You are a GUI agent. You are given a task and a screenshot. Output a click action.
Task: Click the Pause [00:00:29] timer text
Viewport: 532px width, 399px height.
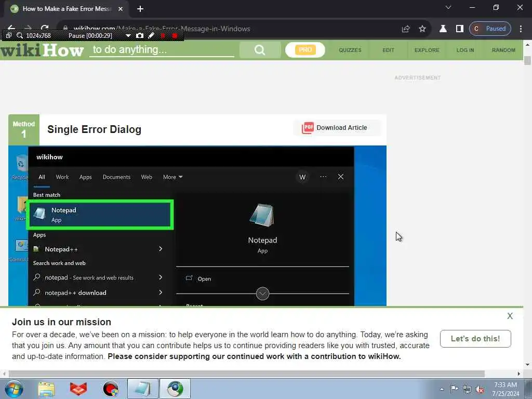90,36
